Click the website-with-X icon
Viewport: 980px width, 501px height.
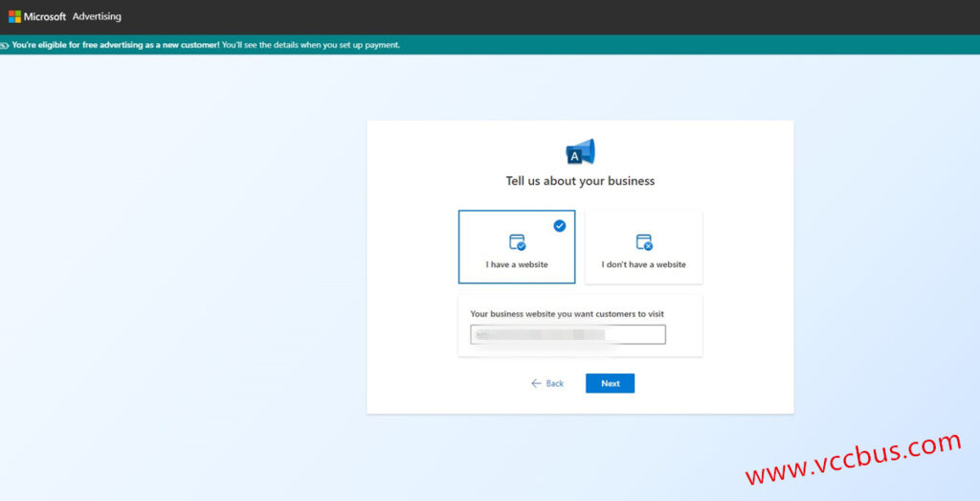coord(643,242)
